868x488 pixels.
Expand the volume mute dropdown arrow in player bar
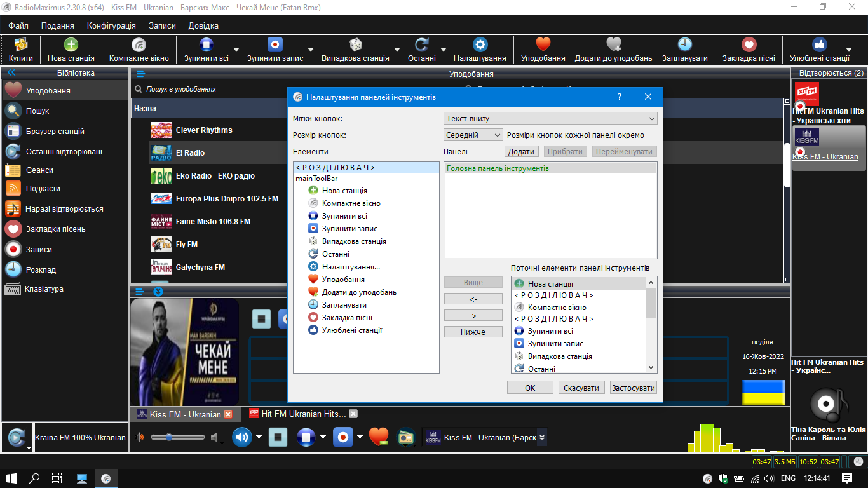[x=259, y=437]
